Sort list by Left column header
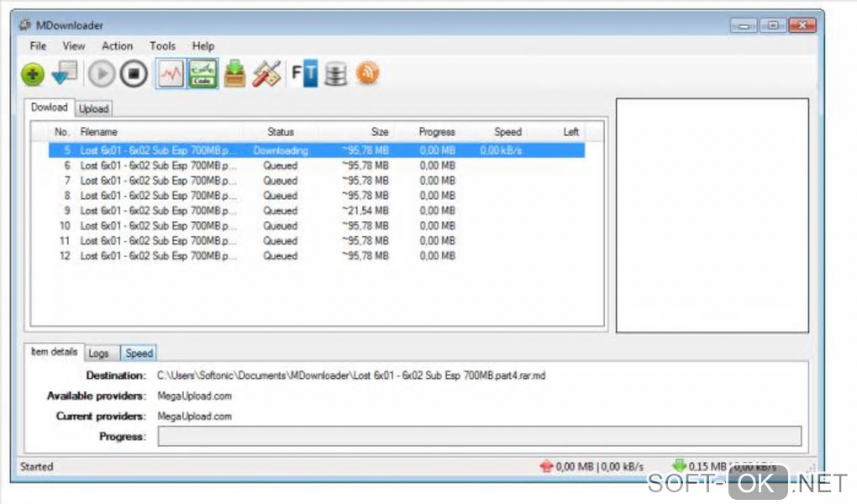Screen dimensions: 857x504 click(570, 132)
